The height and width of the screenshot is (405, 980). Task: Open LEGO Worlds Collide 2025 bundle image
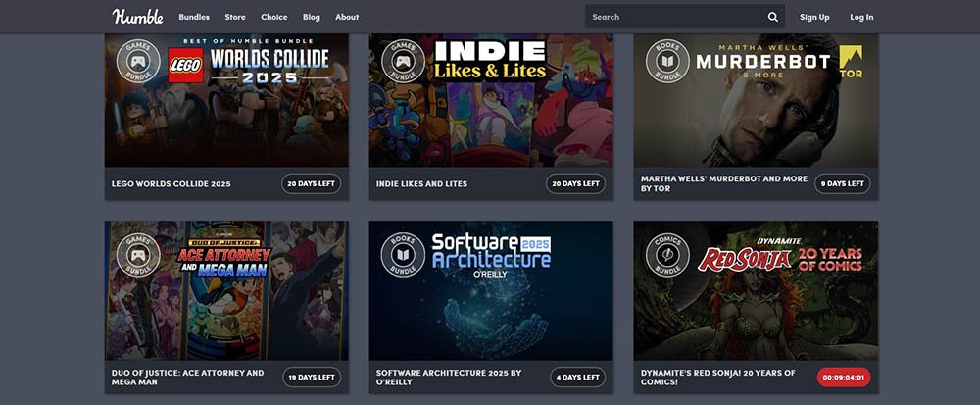(227, 100)
